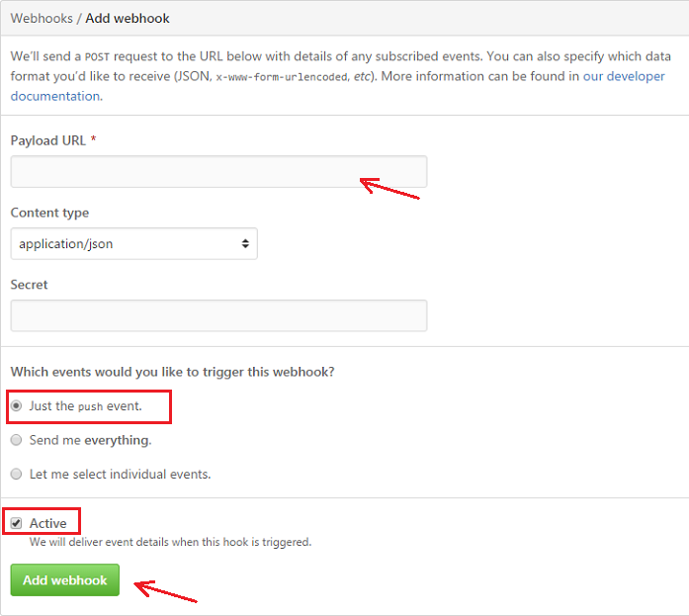
Task: Click the 'Add webhook' breadcrumb title
Action: pos(128,19)
